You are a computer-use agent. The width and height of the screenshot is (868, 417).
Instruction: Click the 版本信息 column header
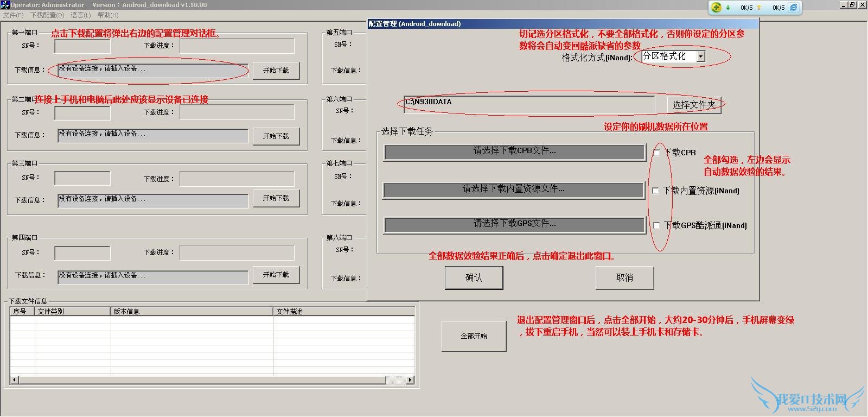click(x=192, y=312)
